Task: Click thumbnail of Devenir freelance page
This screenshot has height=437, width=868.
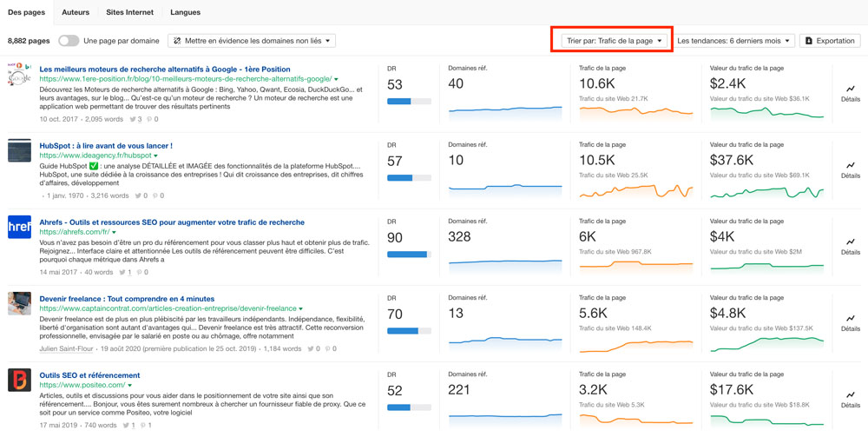Action: coord(19,303)
